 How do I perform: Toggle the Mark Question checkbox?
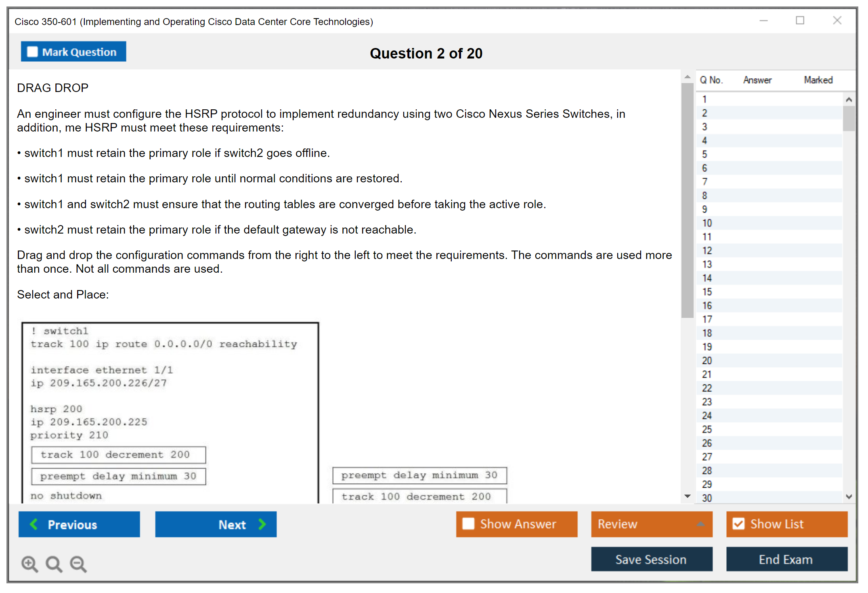[32, 52]
